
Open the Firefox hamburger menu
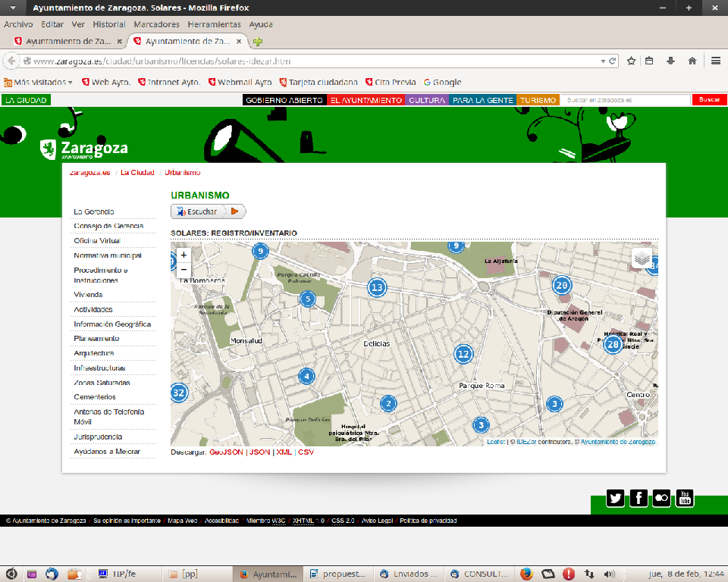click(x=716, y=61)
